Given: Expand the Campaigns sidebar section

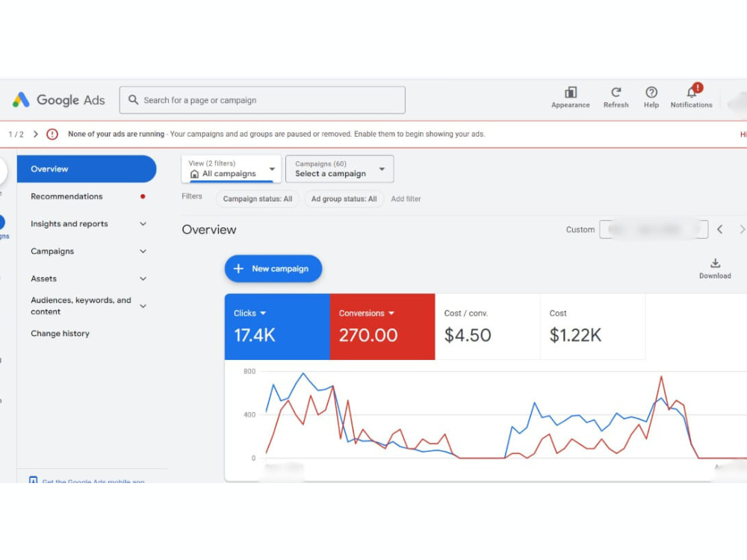Looking at the screenshot, I should tap(143, 251).
